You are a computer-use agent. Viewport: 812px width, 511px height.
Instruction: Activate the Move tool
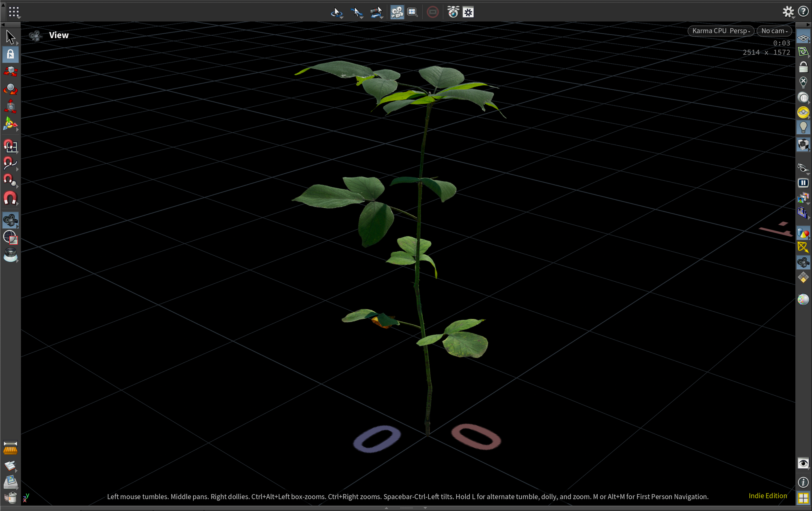(10, 72)
